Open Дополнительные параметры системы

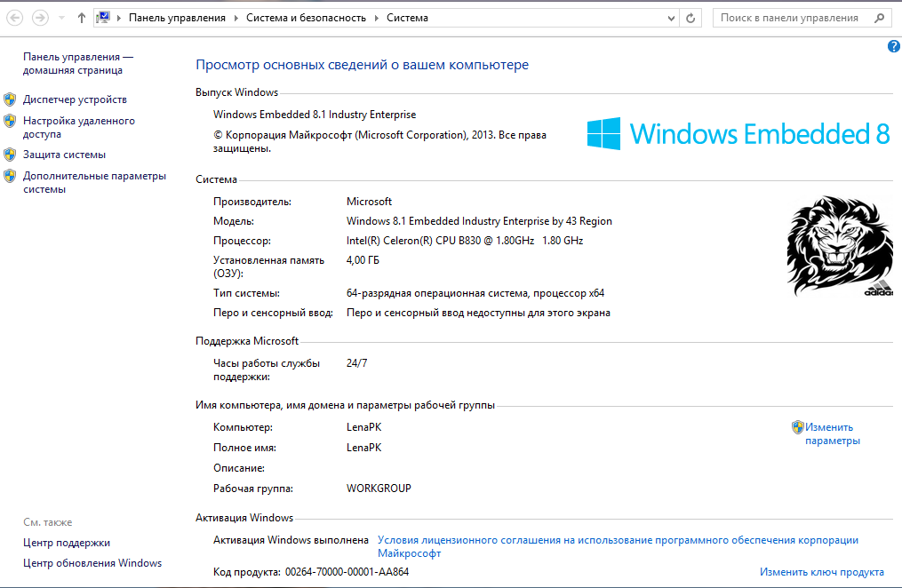click(94, 182)
